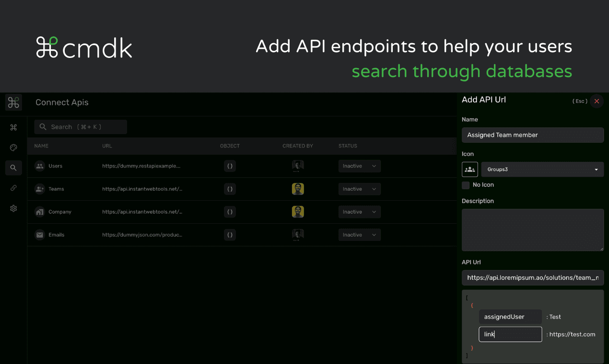The height and width of the screenshot is (364, 609).
Task: Click the API Url input field
Action: pos(533,278)
